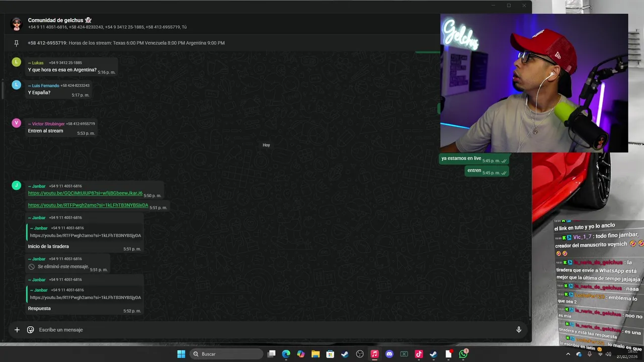Click Luis Fernando's blue avatar circle
Screen dimensions: 644x362
(17, 85)
